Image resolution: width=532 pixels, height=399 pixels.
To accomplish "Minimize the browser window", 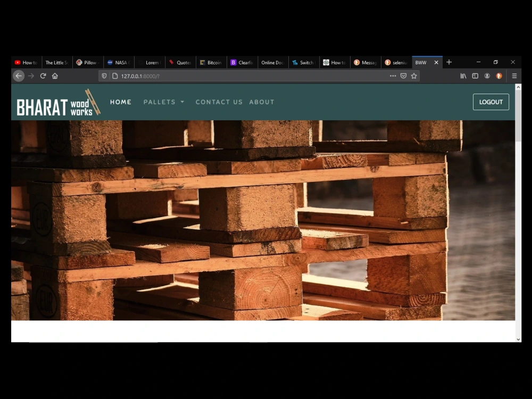I will point(478,62).
